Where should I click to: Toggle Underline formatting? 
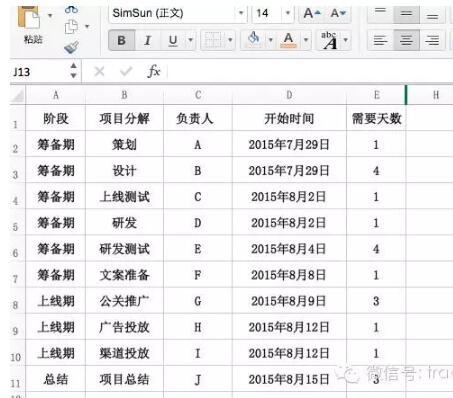point(173,40)
